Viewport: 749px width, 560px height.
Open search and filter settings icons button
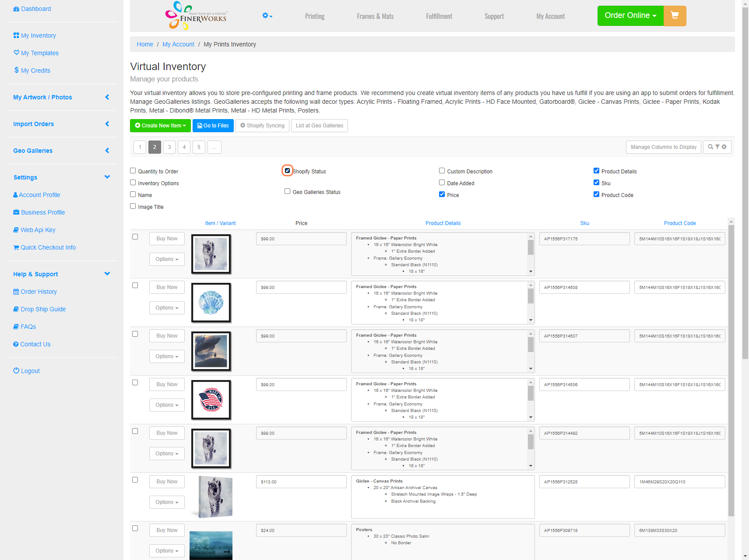(x=717, y=147)
